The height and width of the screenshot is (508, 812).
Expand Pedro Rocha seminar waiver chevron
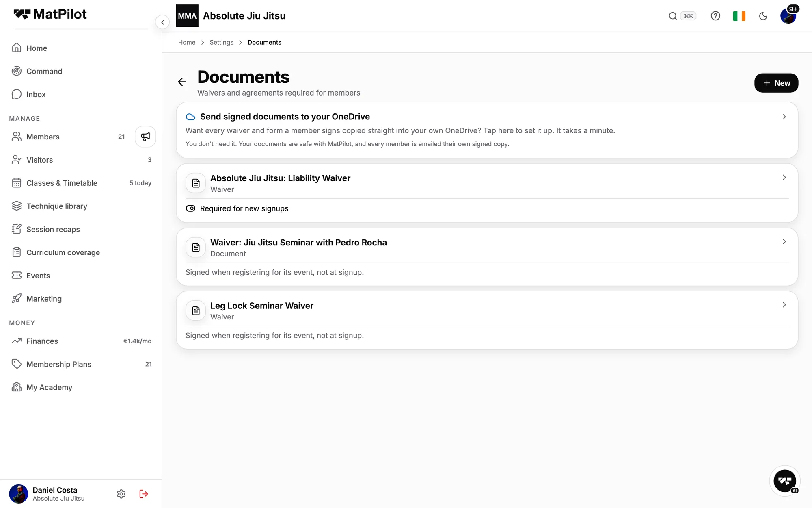tap(784, 242)
